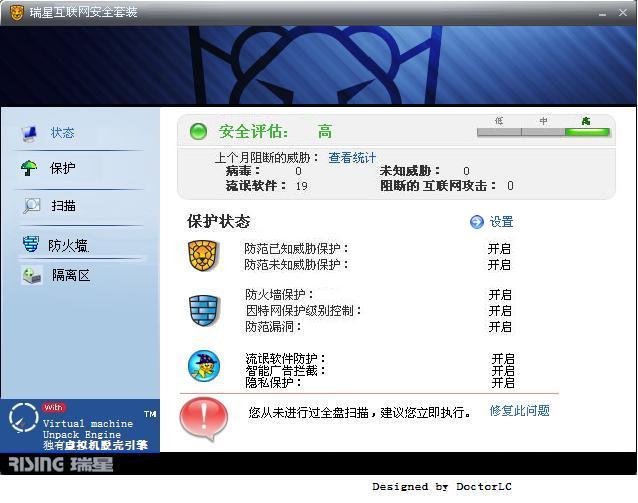Click the blue brick wall firewall shield

pos(204,311)
